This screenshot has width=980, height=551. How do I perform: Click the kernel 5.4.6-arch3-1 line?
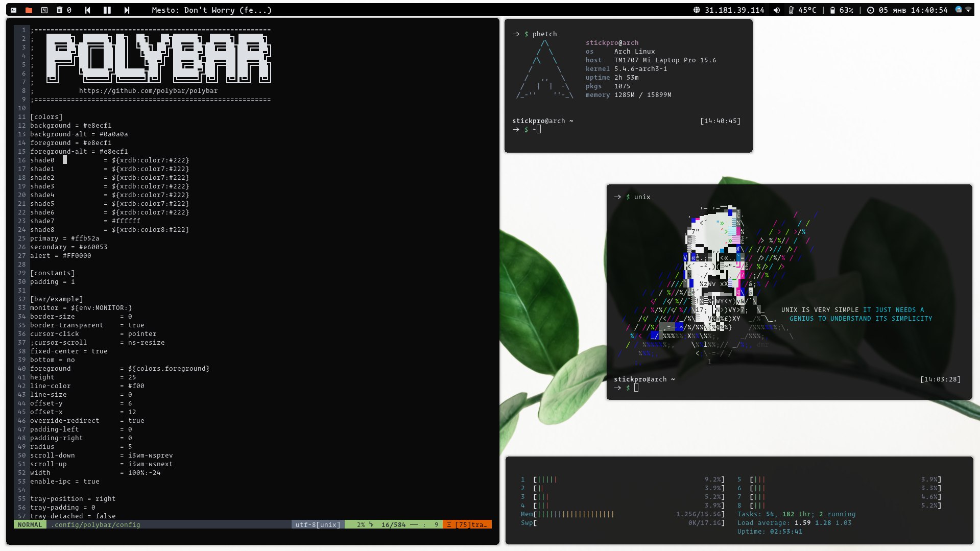626,68
